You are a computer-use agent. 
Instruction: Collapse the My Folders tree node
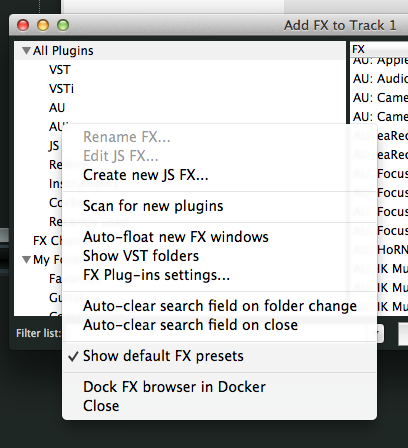click(26, 259)
